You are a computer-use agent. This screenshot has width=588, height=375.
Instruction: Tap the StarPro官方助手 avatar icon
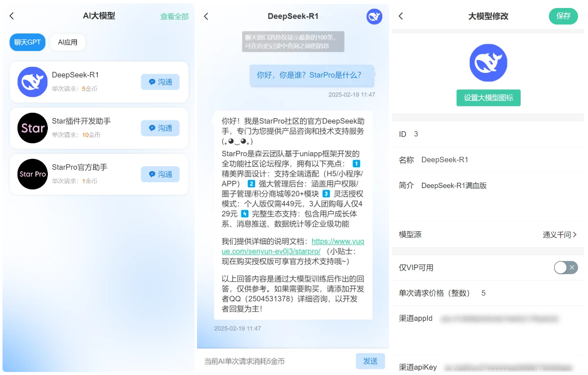32,174
